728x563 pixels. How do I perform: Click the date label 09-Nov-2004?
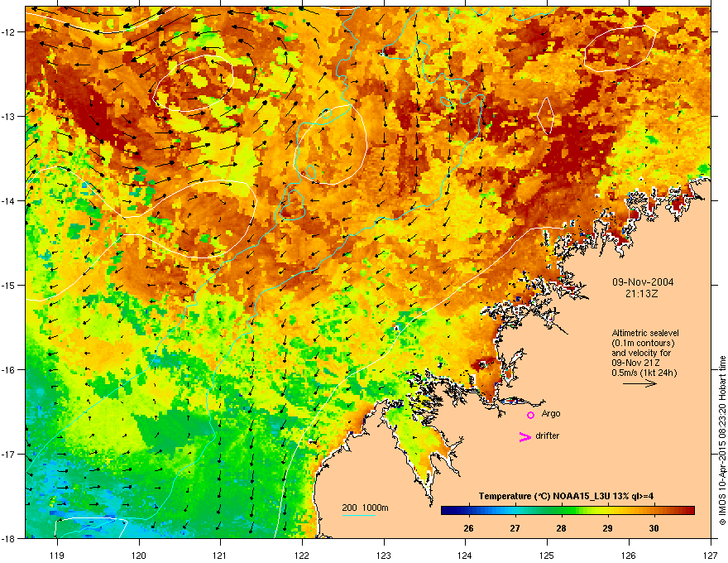click(x=643, y=282)
